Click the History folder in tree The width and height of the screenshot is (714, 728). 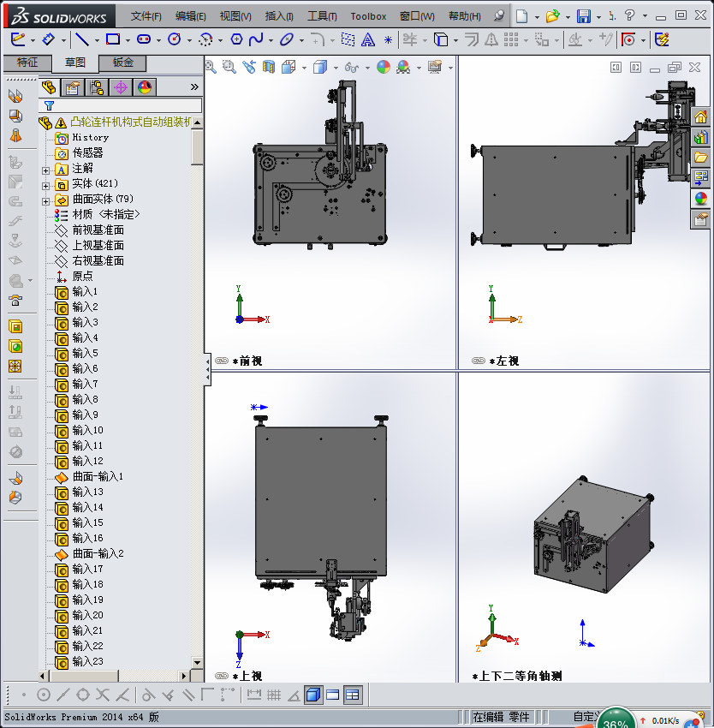tap(91, 137)
